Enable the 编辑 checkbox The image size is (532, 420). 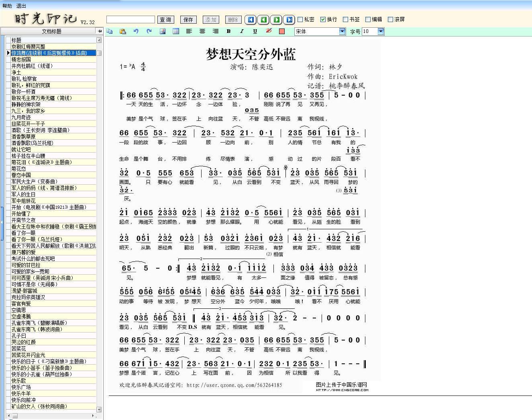[368, 19]
